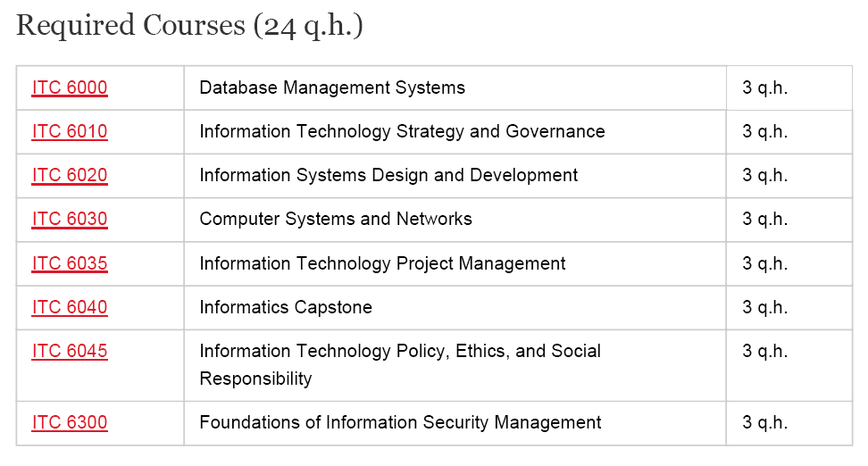Click the 3 q.h. cell for Informatics Capstone
The width and height of the screenshot is (868, 466).
pyautogui.click(x=765, y=307)
